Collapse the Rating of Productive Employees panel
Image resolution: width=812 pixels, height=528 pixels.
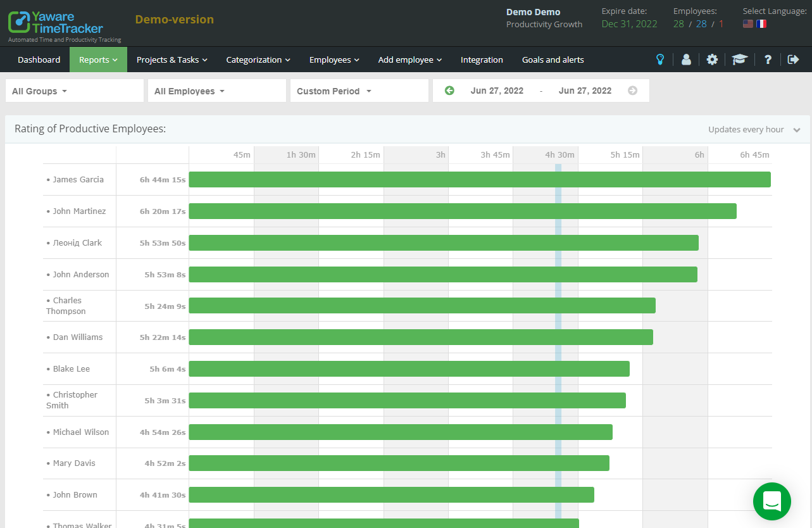(797, 130)
